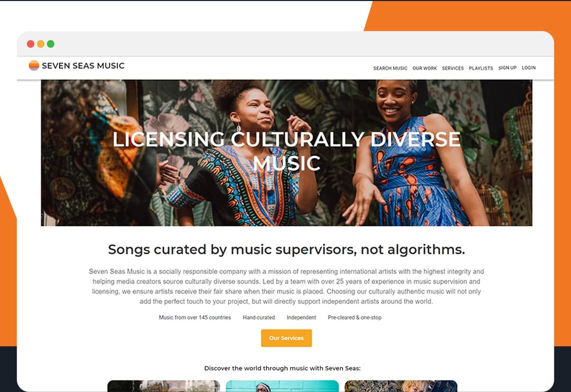Click the hero banner of dancing women

coord(287,153)
